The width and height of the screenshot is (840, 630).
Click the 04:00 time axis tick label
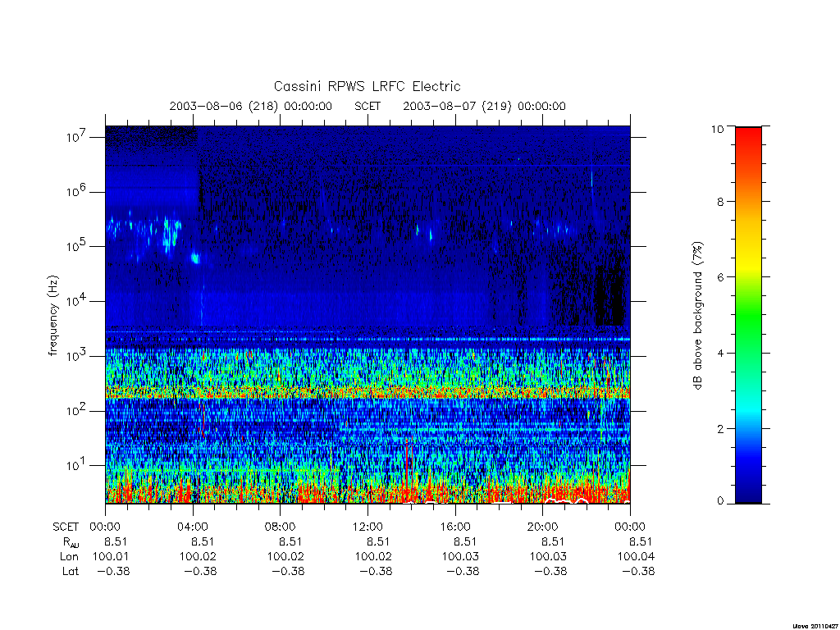click(193, 527)
